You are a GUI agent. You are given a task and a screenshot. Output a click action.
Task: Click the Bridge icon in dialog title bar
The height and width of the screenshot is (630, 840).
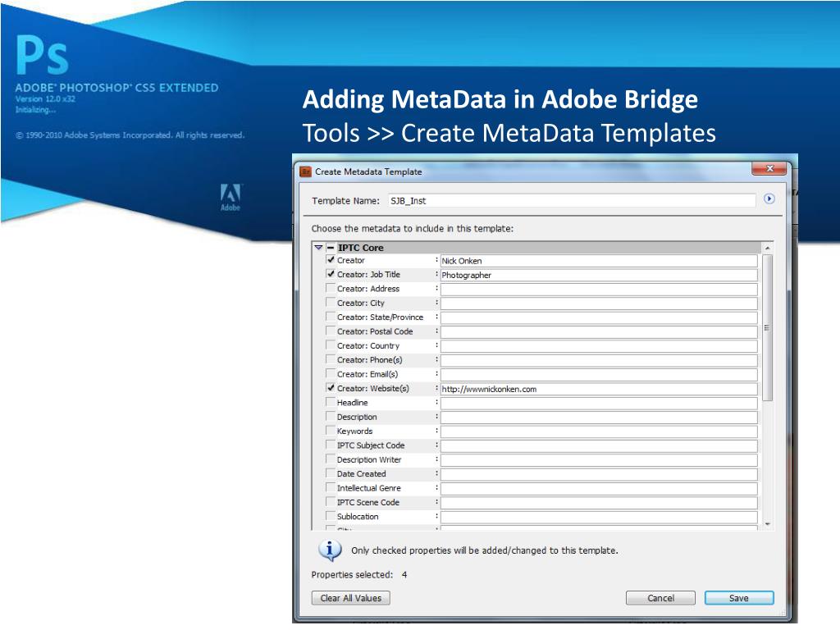coord(305,171)
